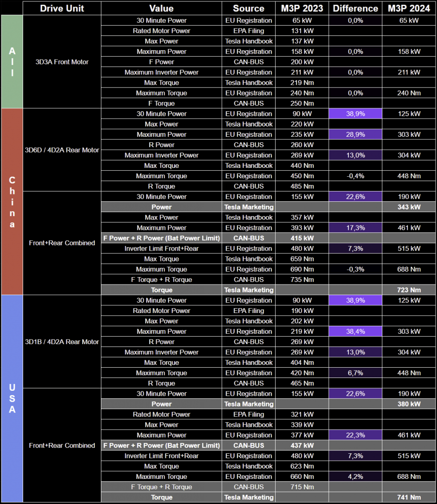Click the 38,4% difference cell
Image resolution: width=437 pixels, height=504 pixels.
(355, 331)
